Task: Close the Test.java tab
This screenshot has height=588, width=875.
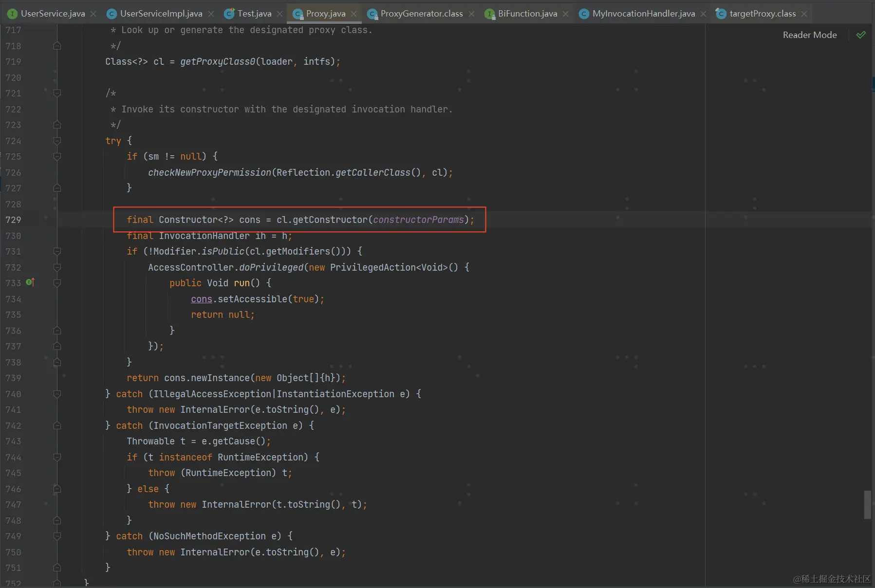Action: [x=280, y=14]
